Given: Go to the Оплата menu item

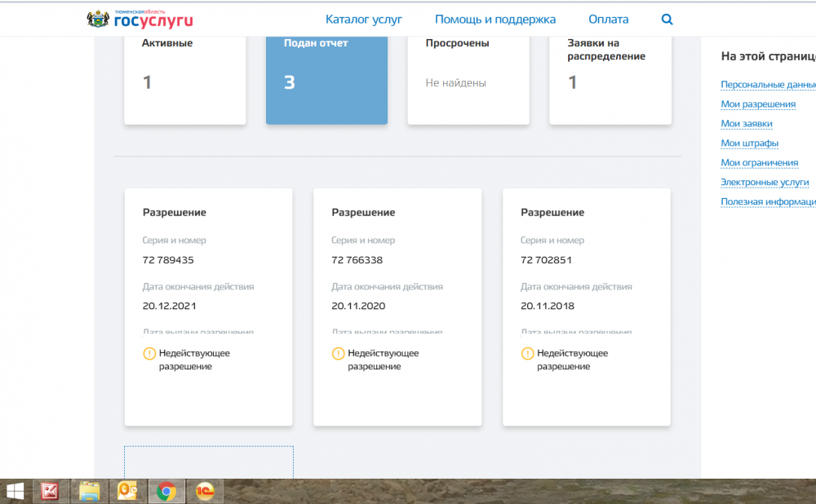Looking at the screenshot, I should (x=608, y=20).
